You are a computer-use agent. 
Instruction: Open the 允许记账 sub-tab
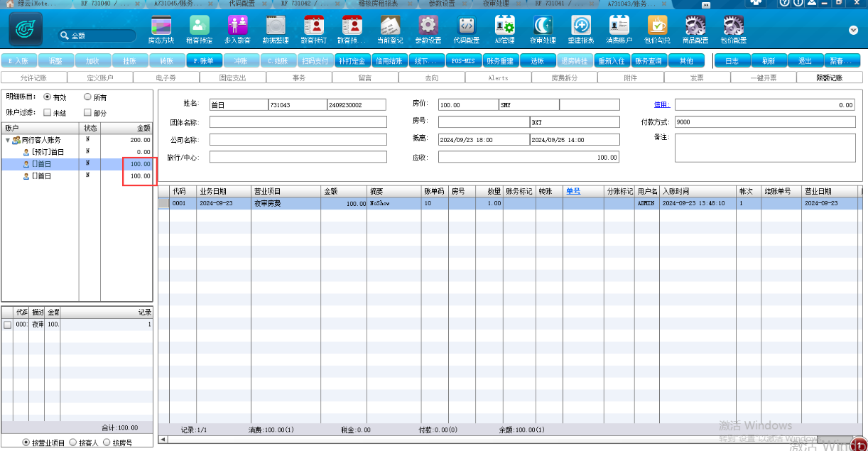tap(34, 77)
